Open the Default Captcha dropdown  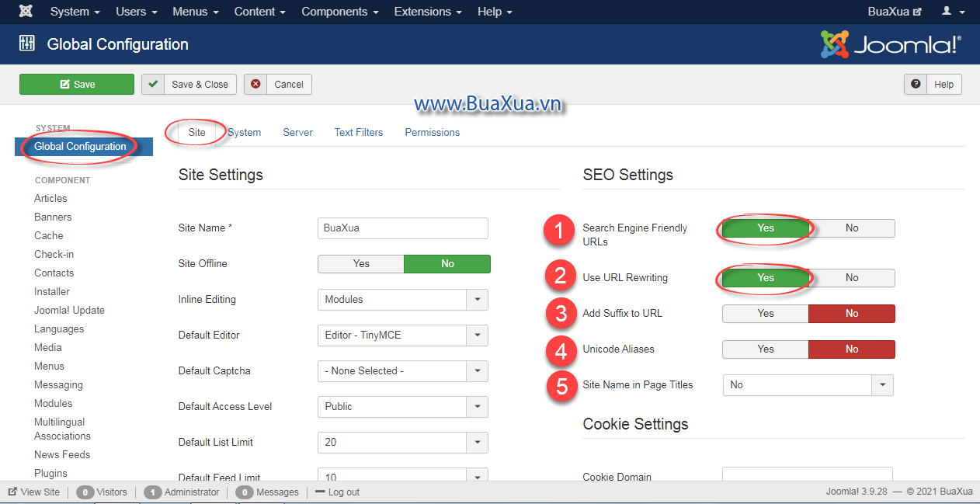tap(403, 371)
